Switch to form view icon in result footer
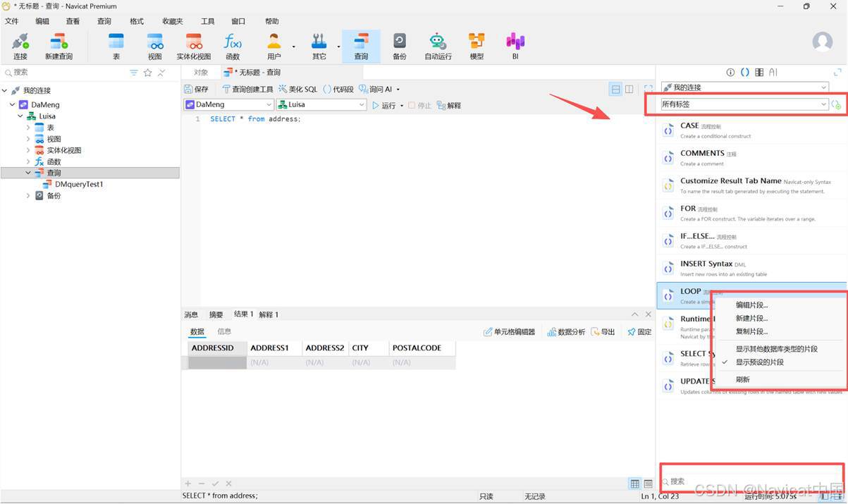This screenshot has width=848, height=504. (x=648, y=484)
